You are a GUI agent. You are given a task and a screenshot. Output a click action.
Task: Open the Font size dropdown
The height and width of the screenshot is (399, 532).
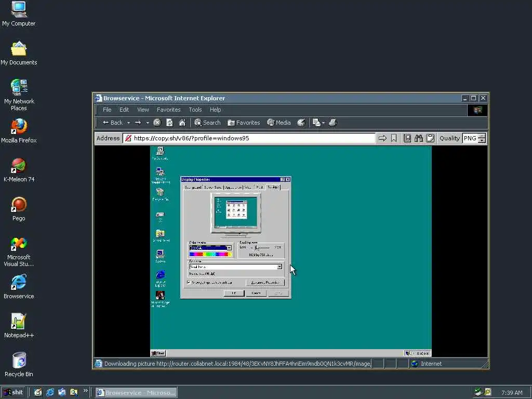pyautogui.click(x=279, y=267)
